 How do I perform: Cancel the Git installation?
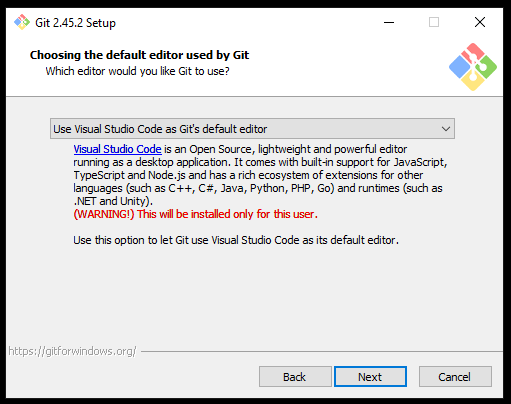455,377
